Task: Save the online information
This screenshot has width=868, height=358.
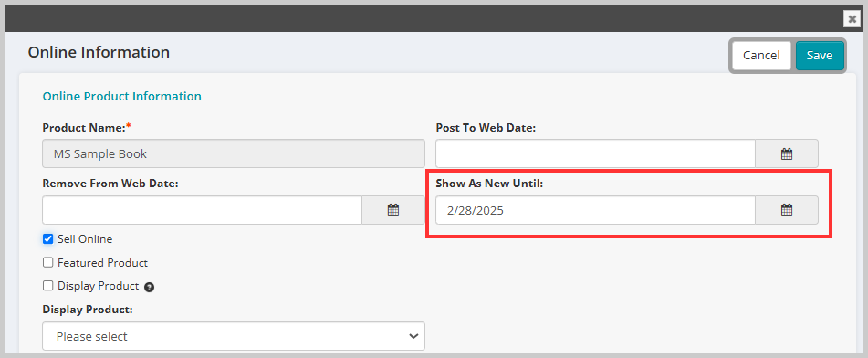Action: [820, 56]
